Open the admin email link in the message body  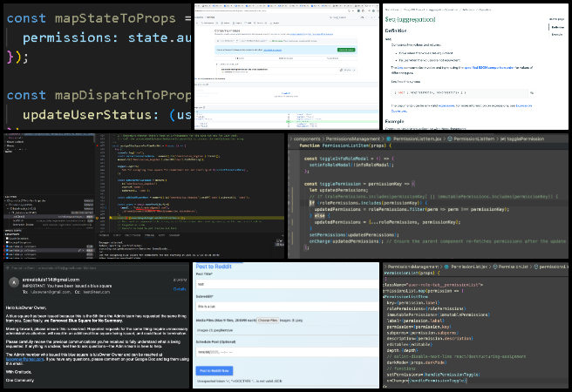point(24,359)
